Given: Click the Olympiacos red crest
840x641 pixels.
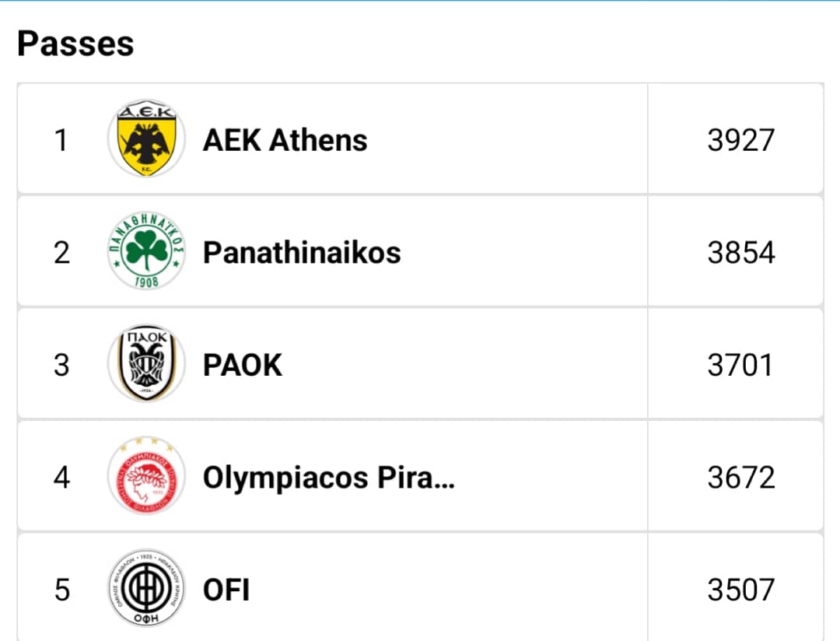Looking at the screenshot, I should [x=146, y=476].
